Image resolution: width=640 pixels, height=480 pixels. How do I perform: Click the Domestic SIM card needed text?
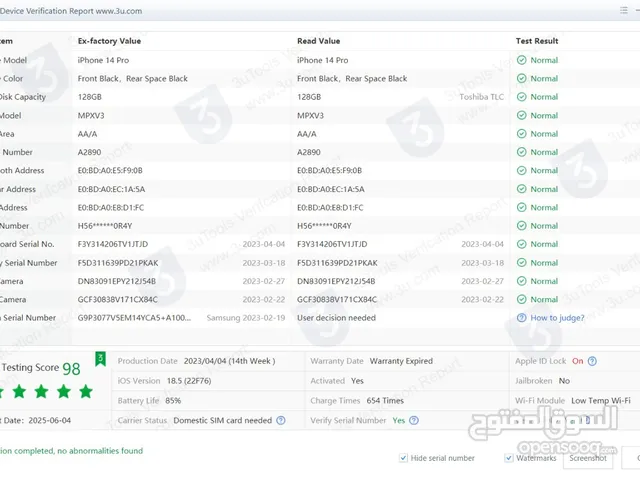pos(222,420)
